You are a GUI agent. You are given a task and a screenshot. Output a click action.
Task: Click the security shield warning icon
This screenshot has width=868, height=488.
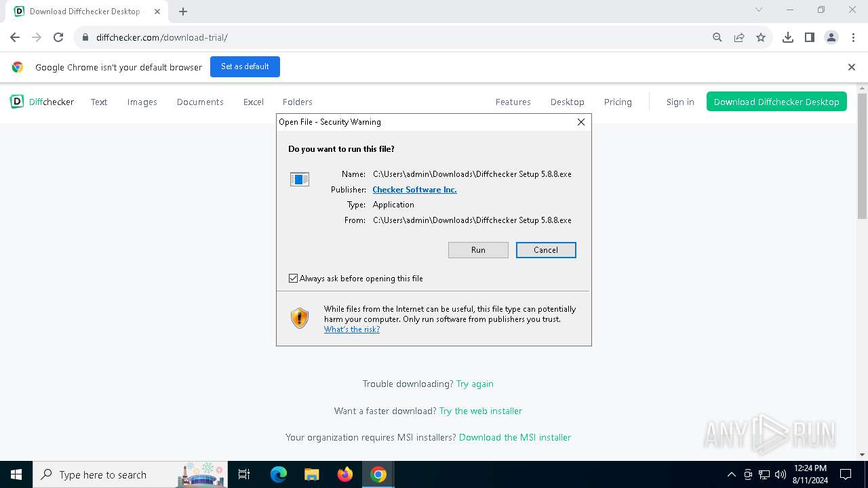click(300, 318)
